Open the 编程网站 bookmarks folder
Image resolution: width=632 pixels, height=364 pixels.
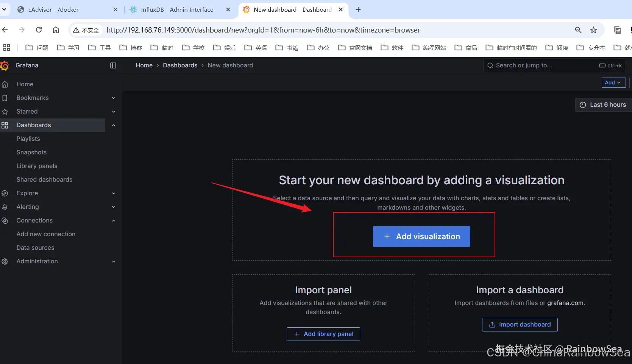click(x=429, y=48)
